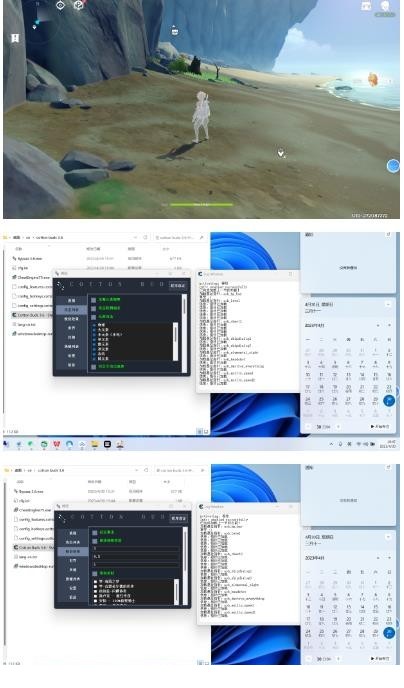Click the orange balloon floating above the sea

[372, 79]
